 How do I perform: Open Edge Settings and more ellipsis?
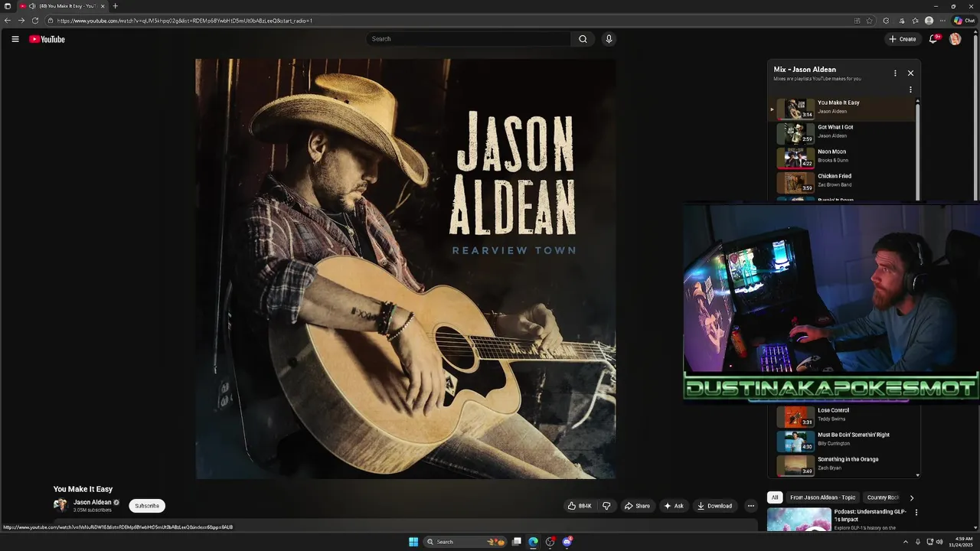[942, 21]
